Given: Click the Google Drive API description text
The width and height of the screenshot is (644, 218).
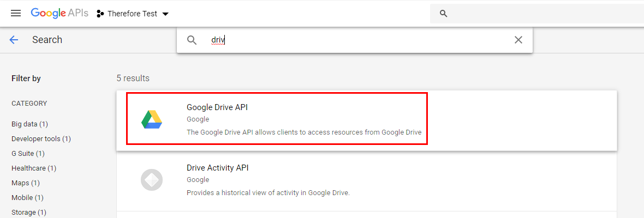Looking at the screenshot, I should (304, 132).
